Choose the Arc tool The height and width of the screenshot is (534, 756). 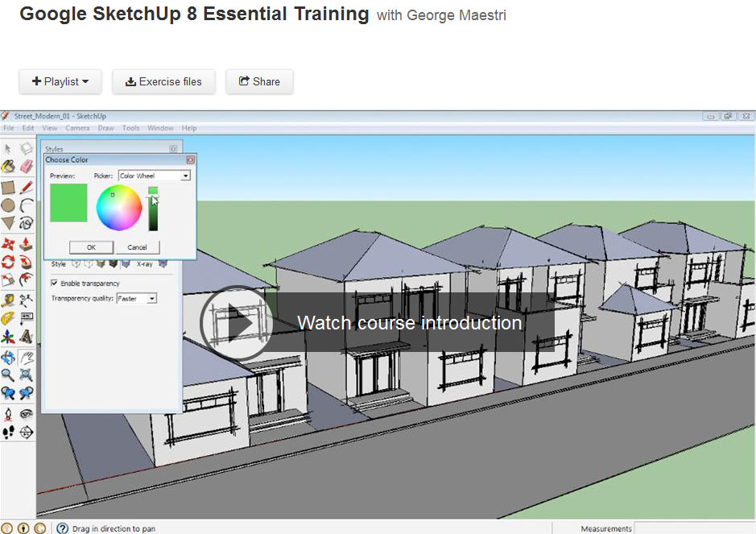point(26,205)
